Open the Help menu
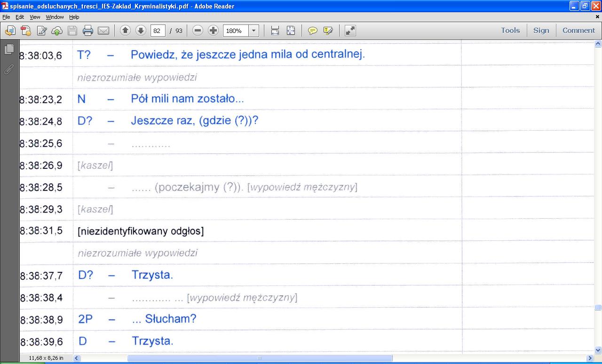This screenshot has width=602, height=364. (x=74, y=17)
